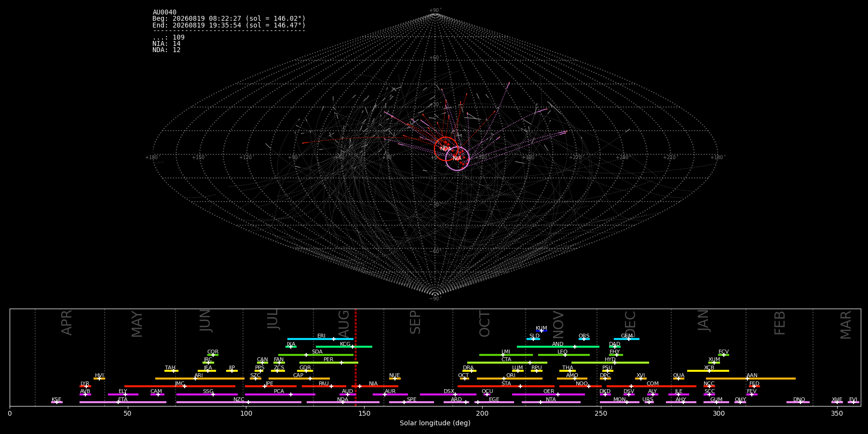Viewport: 868px width, 434px height.
Task: Click the QUA shower label on the timeline
Action: (x=679, y=376)
